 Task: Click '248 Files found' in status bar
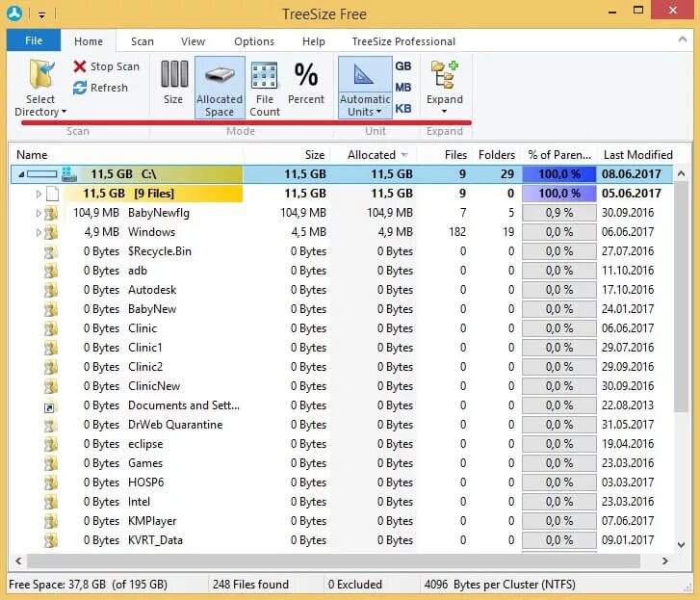click(x=250, y=585)
